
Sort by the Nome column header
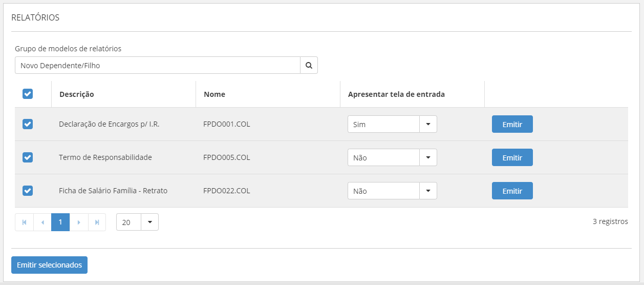[214, 94]
